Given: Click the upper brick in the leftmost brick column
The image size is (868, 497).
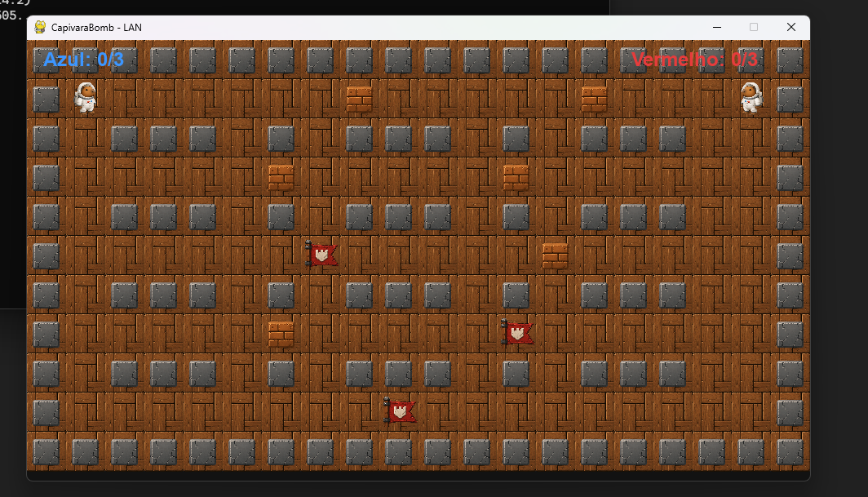Looking at the screenshot, I should click(281, 177).
